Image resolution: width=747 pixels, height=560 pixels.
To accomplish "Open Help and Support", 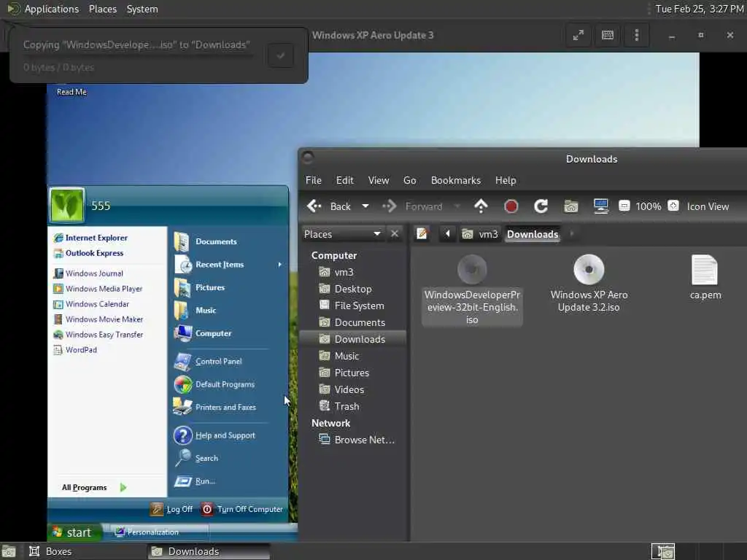I will tap(214, 435).
